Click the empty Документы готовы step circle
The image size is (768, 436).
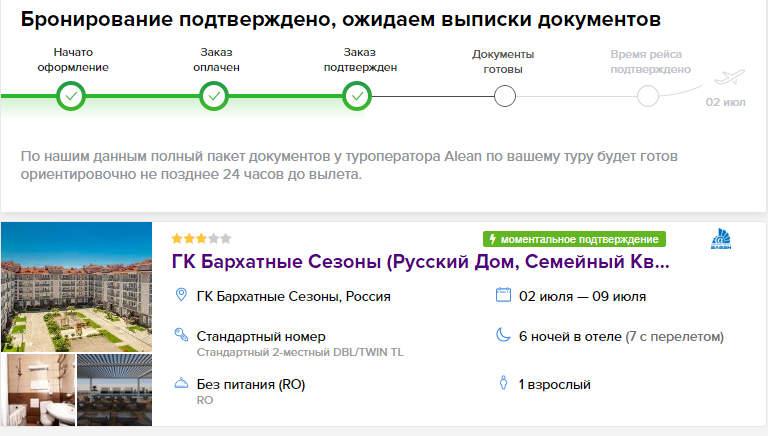pyautogui.click(x=504, y=96)
